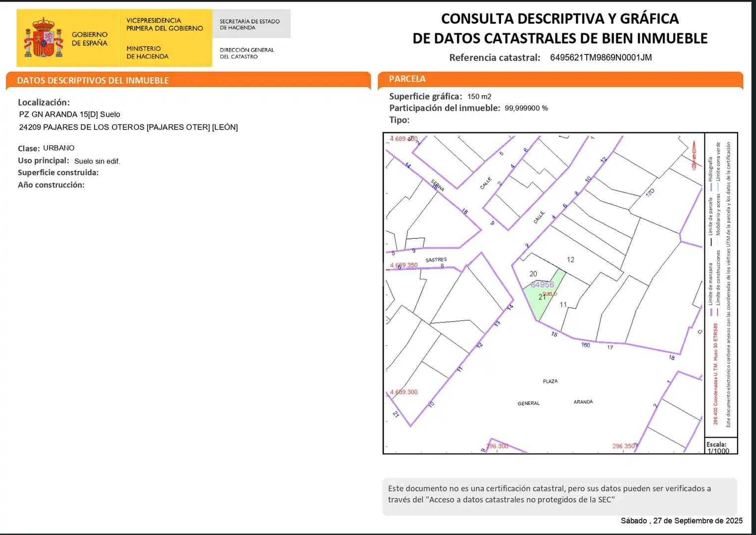This screenshot has height=535, width=756.
Task: Click the 'Localización:' label
Action: (44, 103)
